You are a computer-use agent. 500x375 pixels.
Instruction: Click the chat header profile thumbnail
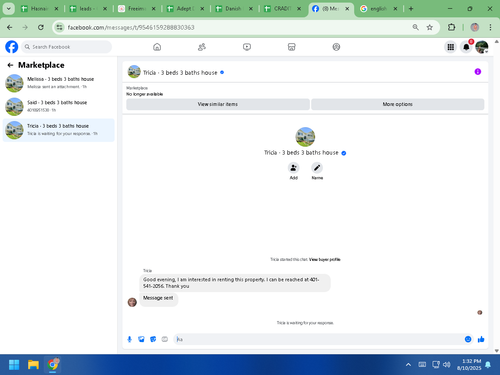[134, 72]
